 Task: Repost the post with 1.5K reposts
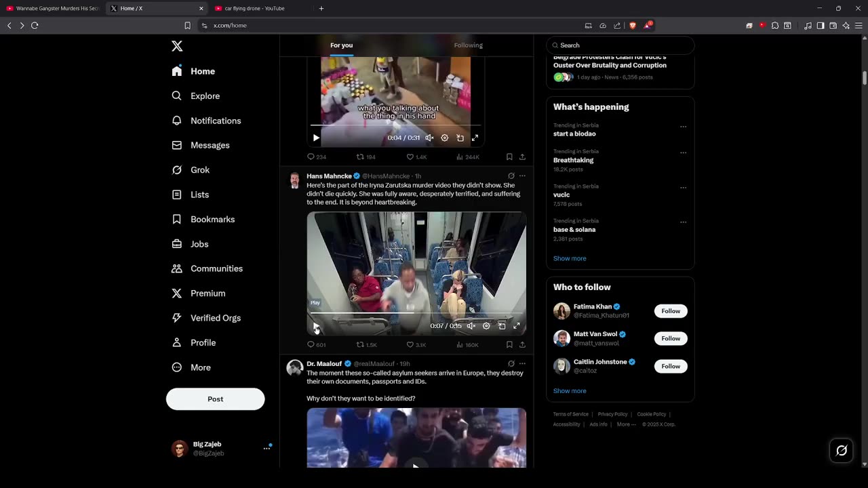pos(366,344)
